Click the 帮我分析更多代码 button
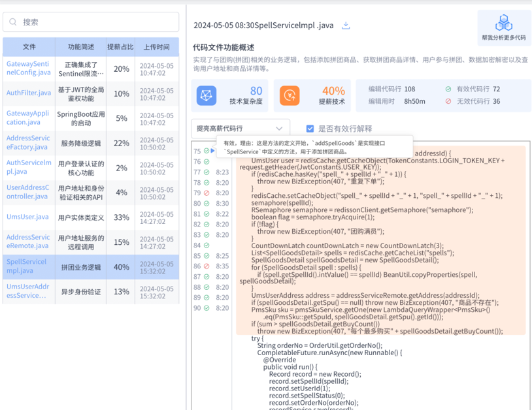The height and width of the screenshot is (410, 532). tap(503, 38)
